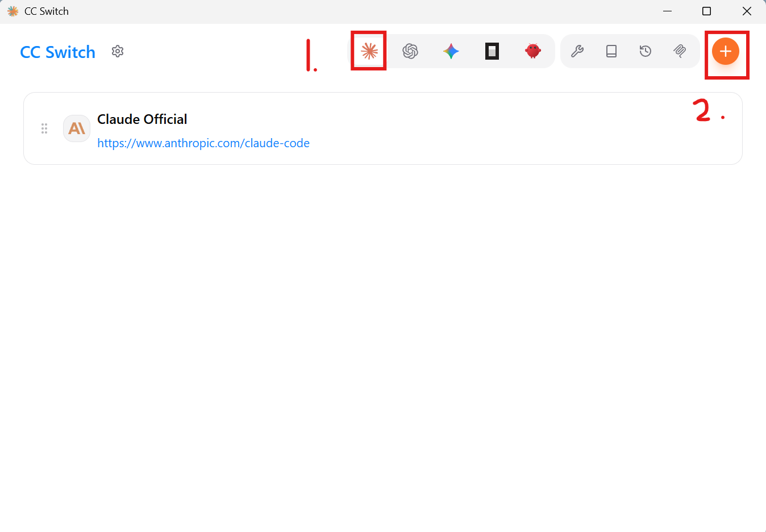The height and width of the screenshot is (532, 766).
Task: Click the CC Switch icon in the title bar
Action: point(13,11)
